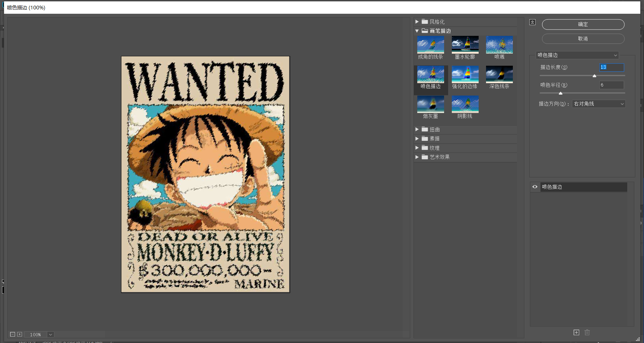Viewport: 644px width, 343px height.
Task: Click the 喷色半径 slider handle
Action: 560,94
